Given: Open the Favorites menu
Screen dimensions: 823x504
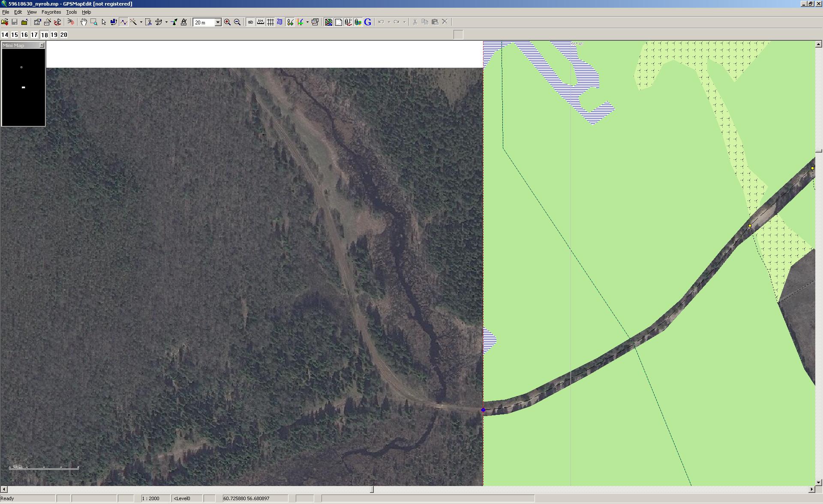Looking at the screenshot, I should point(51,12).
